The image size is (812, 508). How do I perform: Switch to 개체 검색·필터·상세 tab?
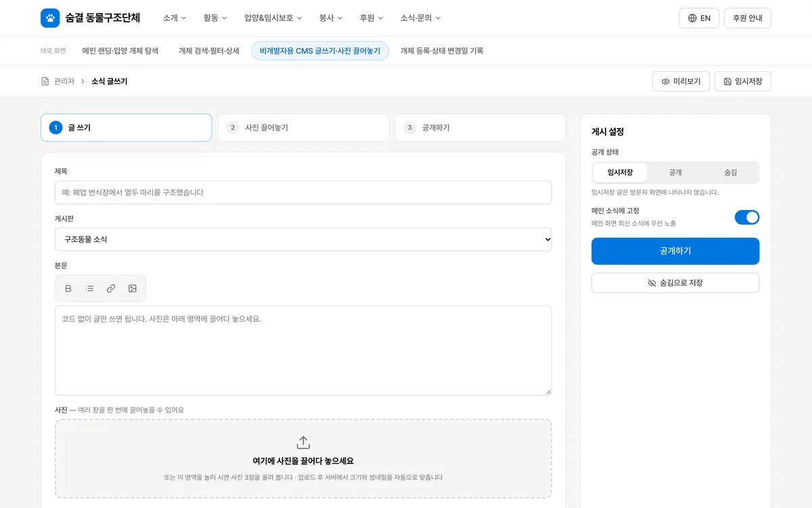[209, 51]
